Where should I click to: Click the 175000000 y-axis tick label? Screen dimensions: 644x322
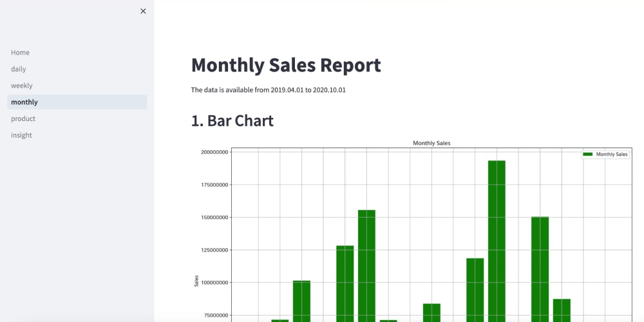(x=214, y=185)
